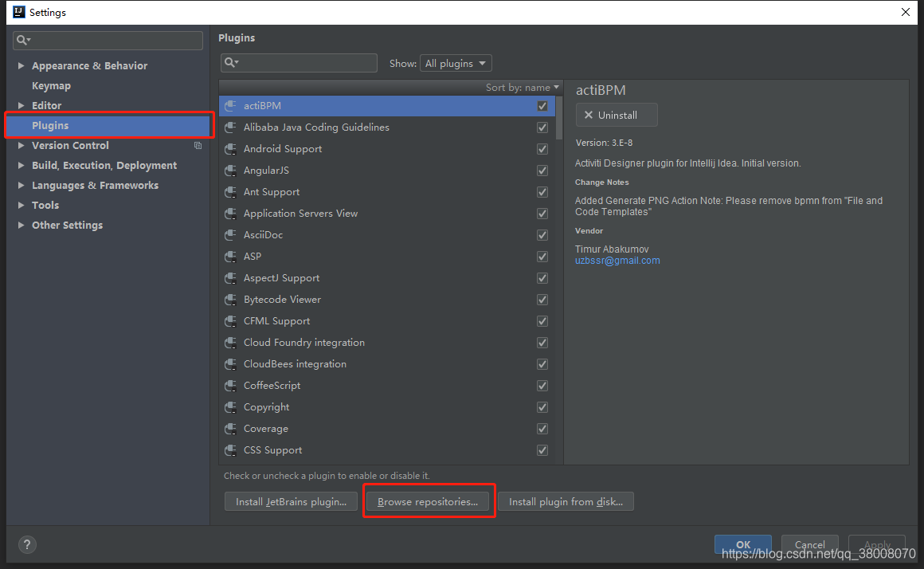Screen dimensions: 924x569
Task: Select the Coverage plugin row
Action: point(387,429)
